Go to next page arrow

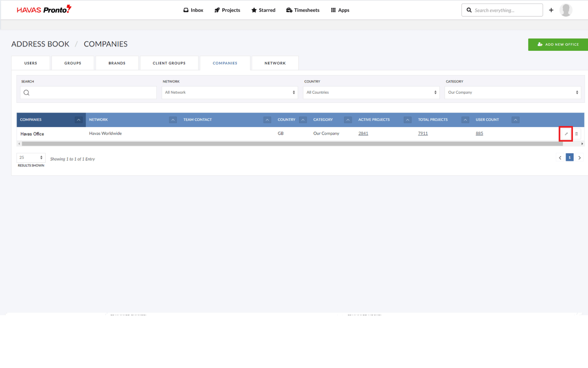pos(579,157)
